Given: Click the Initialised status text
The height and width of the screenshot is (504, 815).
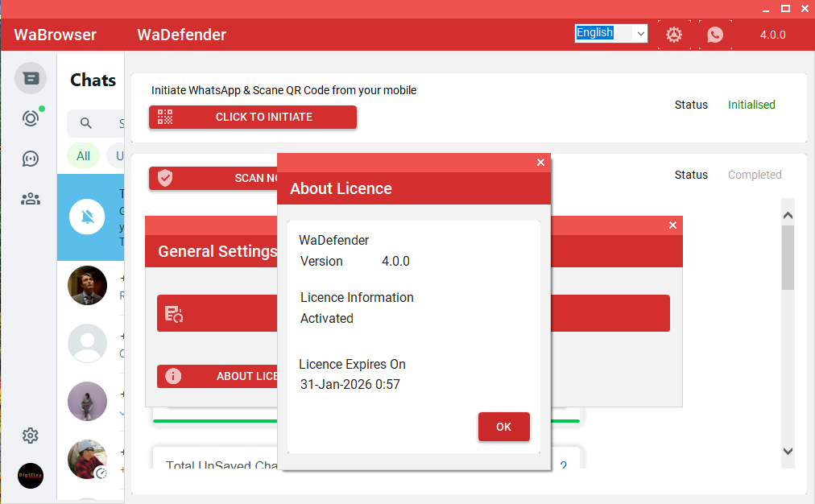Looking at the screenshot, I should [x=751, y=105].
